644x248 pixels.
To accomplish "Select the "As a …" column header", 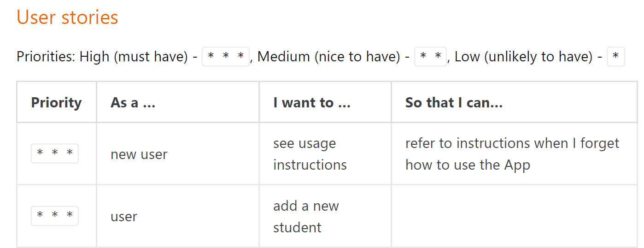I will point(133,102).
